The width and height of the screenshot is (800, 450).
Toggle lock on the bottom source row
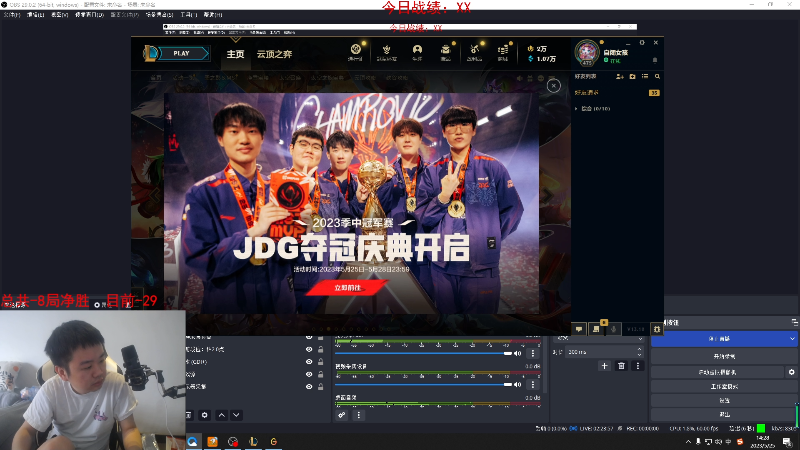[320, 387]
